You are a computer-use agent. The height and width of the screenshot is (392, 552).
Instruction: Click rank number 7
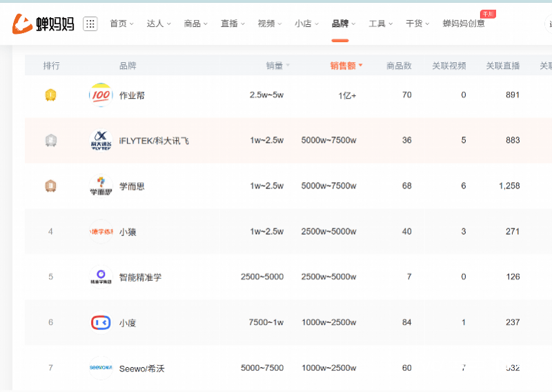tap(50, 368)
